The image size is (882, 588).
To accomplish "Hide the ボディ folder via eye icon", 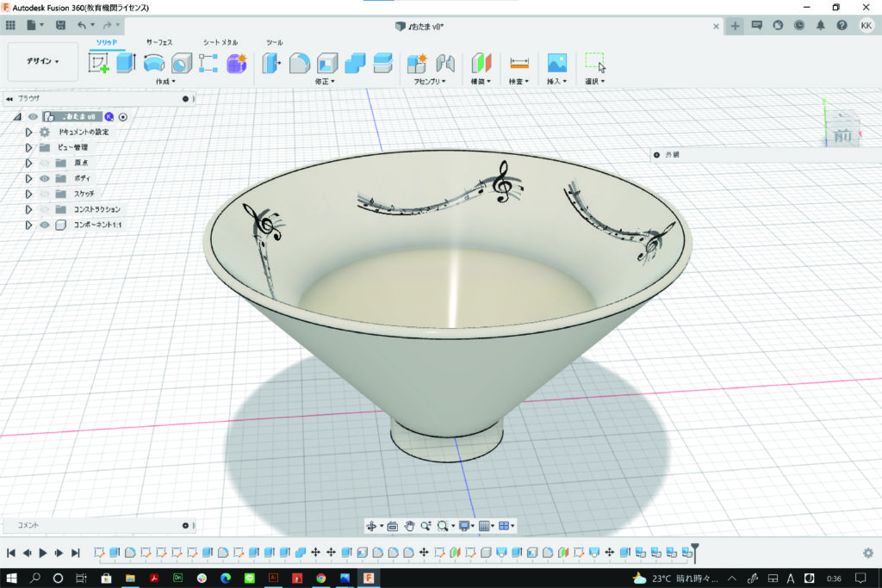I will tap(45, 178).
